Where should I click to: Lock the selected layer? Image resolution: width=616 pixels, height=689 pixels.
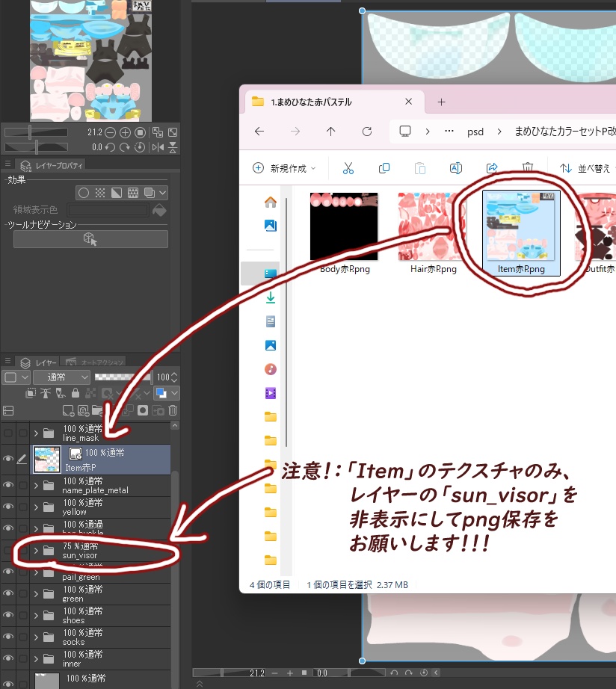tap(74, 392)
